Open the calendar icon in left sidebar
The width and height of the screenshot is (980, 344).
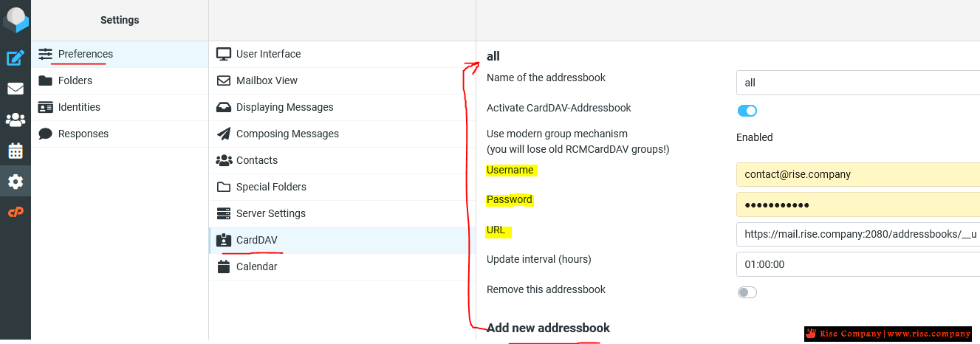coord(16,151)
